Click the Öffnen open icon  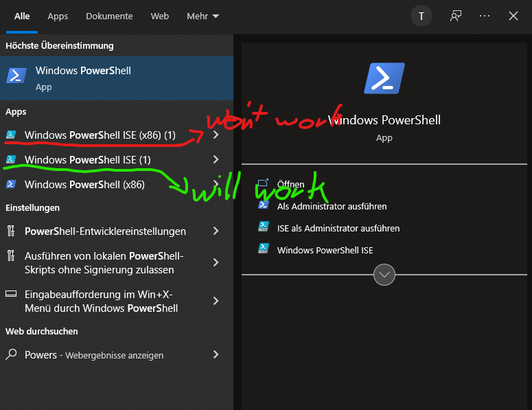(x=264, y=183)
